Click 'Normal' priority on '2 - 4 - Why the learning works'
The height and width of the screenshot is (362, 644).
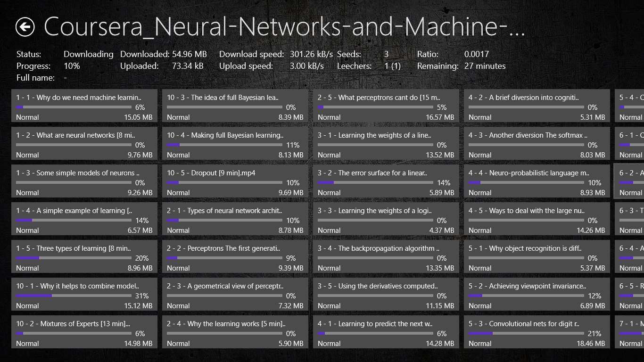tap(178, 344)
